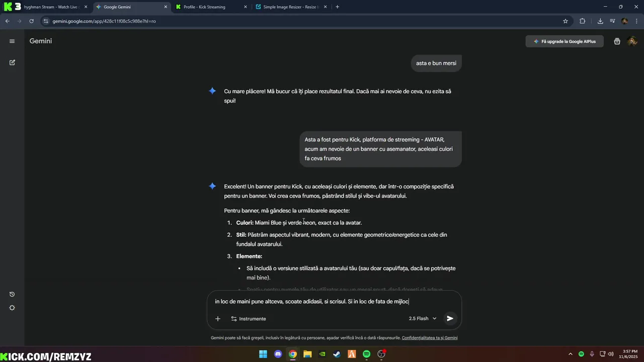Select the message 'asta e bun mersi'
Image resolution: width=644 pixels, height=362 pixels.
[x=436, y=63]
